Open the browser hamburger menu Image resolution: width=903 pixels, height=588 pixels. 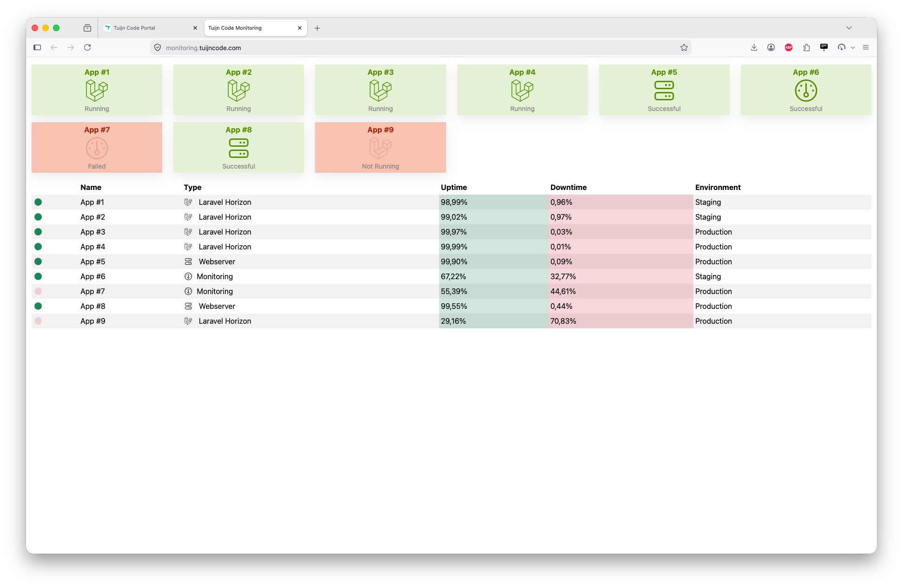(x=865, y=47)
